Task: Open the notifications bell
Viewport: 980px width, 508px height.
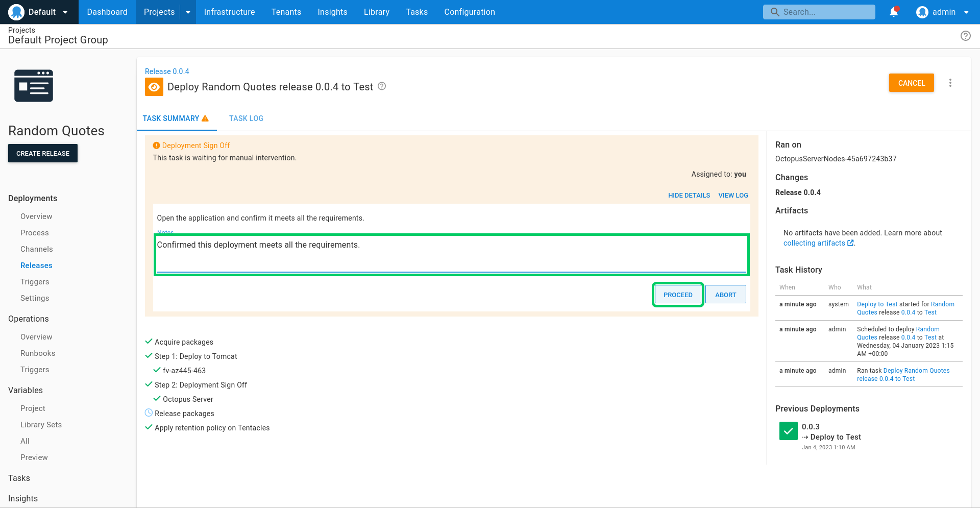Action: coord(894,12)
